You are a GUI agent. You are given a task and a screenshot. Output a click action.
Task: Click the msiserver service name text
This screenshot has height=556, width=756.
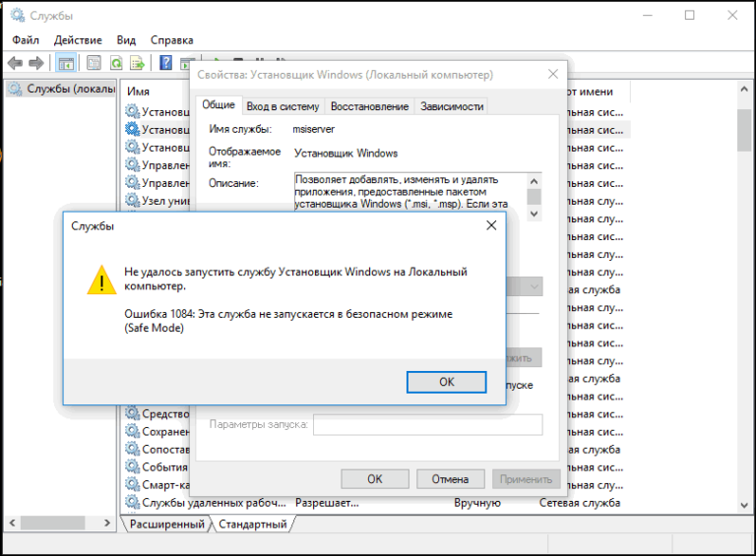coord(313,129)
